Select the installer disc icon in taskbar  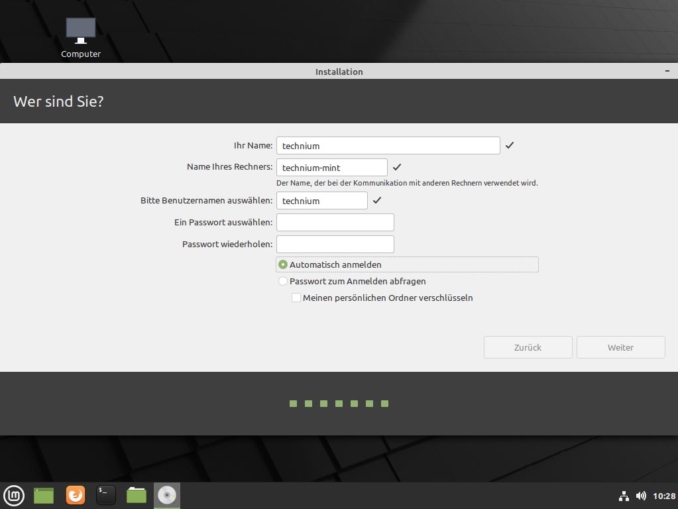click(167, 495)
